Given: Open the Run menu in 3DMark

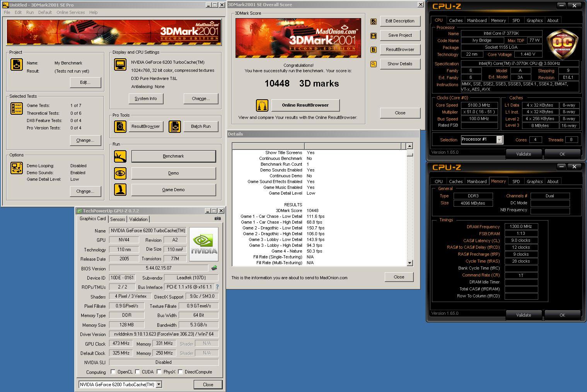Looking at the screenshot, I should tap(30, 12).
